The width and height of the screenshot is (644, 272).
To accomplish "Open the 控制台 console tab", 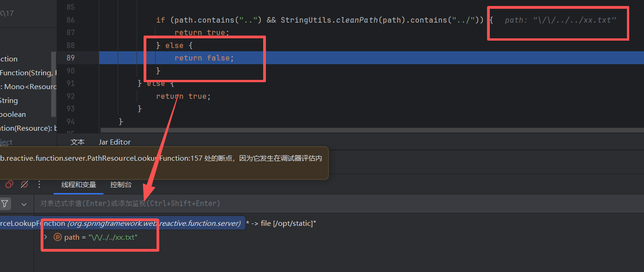I will pos(120,185).
